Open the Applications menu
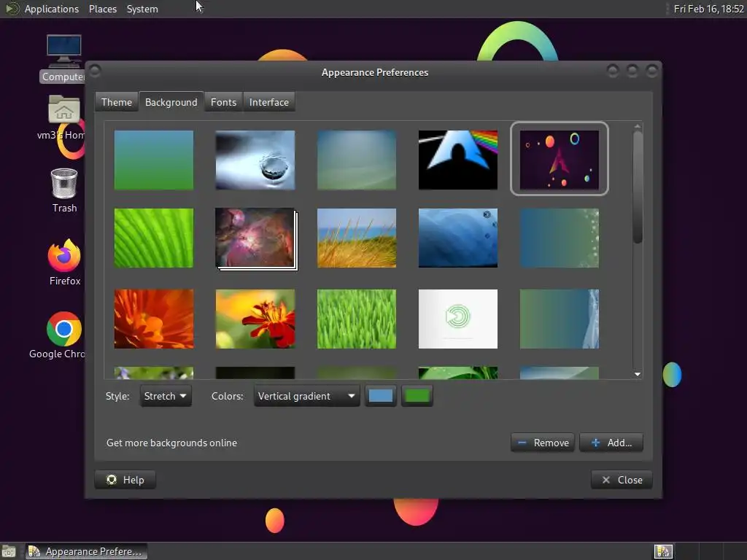 coord(52,9)
